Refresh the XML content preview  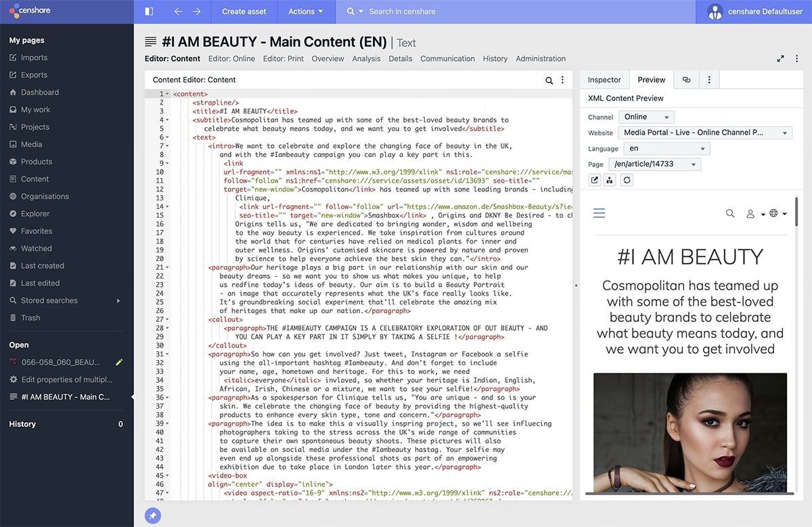click(627, 180)
